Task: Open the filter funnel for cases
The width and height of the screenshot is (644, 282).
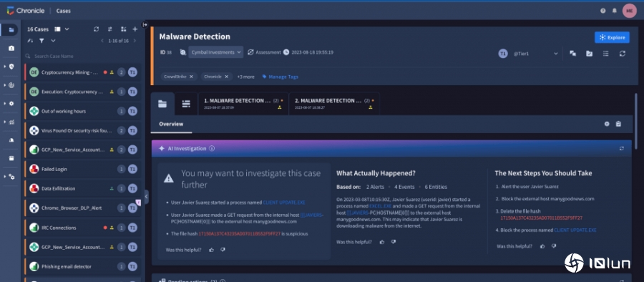Action: [x=42, y=41]
